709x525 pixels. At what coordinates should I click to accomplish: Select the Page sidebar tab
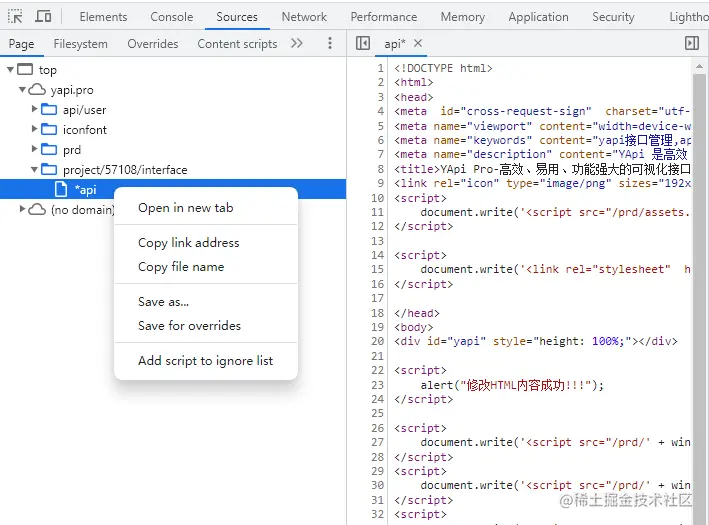[21, 44]
